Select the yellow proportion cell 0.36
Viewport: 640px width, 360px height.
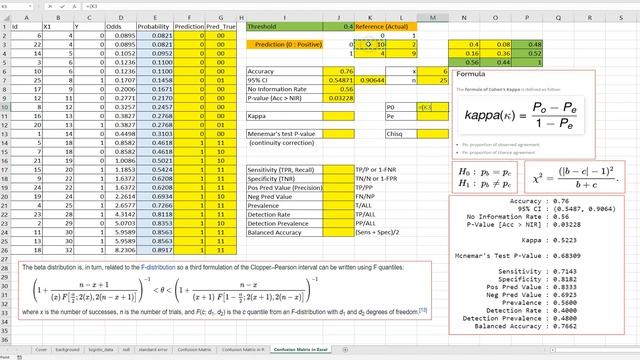coord(496,53)
